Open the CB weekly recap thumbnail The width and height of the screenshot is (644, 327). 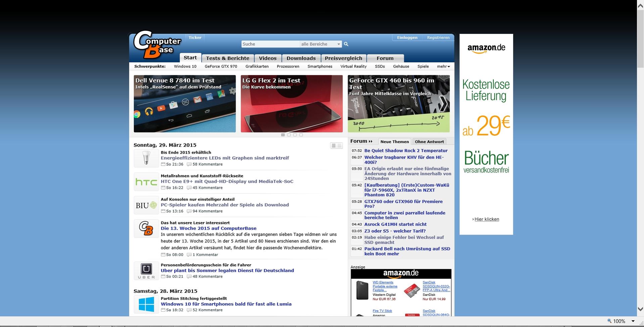(146, 228)
